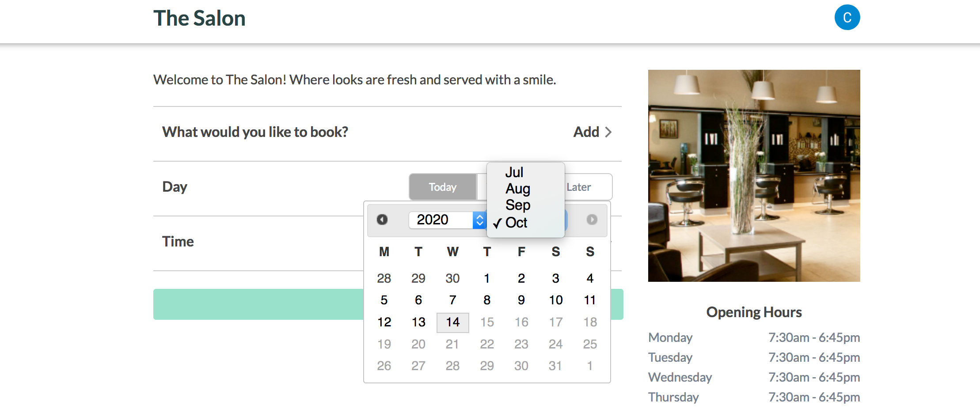Image resolution: width=980 pixels, height=409 pixels.
Task: Pick day 13 in the calendar
Action: click(418, 322)
